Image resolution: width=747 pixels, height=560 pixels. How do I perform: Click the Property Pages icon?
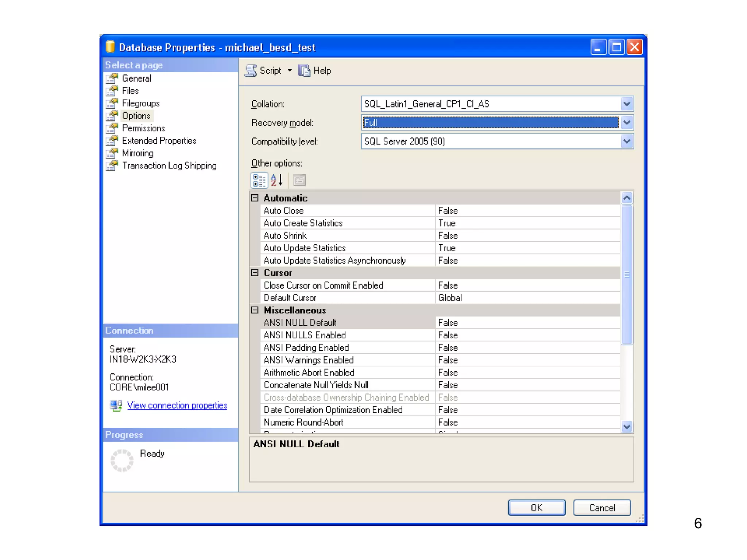tap(299, 180)
